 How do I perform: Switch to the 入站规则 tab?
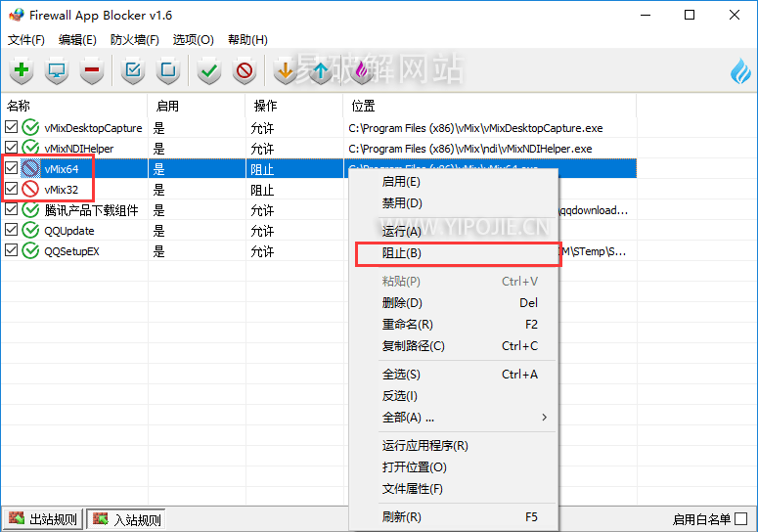click(126, 519)
